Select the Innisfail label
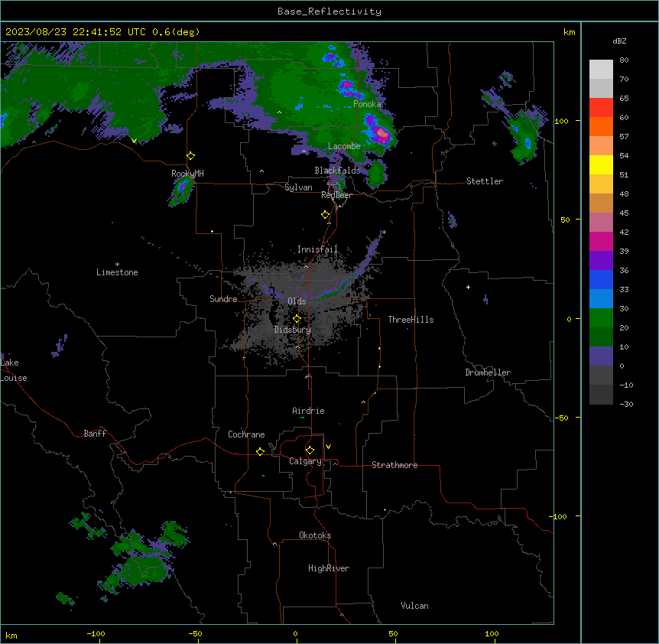 pyautogui.click(x=317, y=249)
